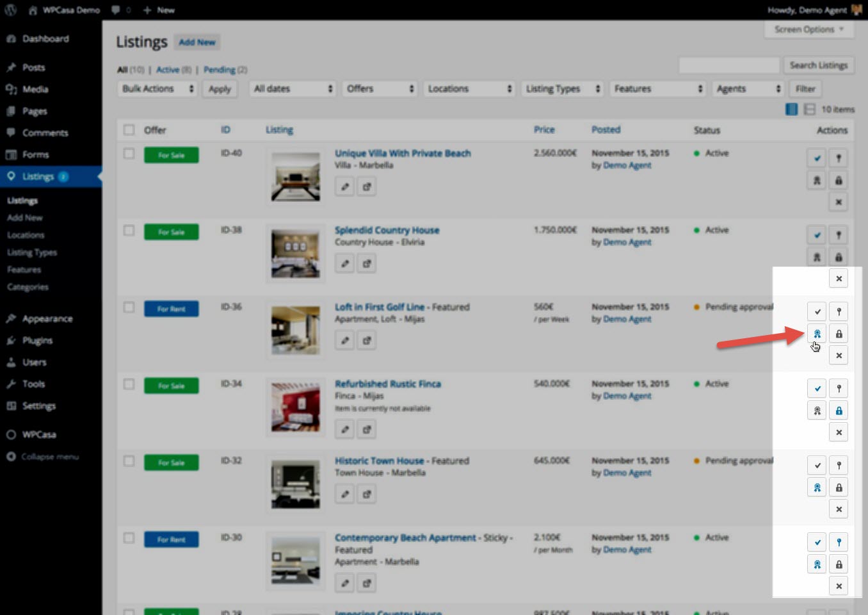The image size is (868, 615).
Task: Select the checkbox for listing ID-38
Action: (x=129, y=230)
